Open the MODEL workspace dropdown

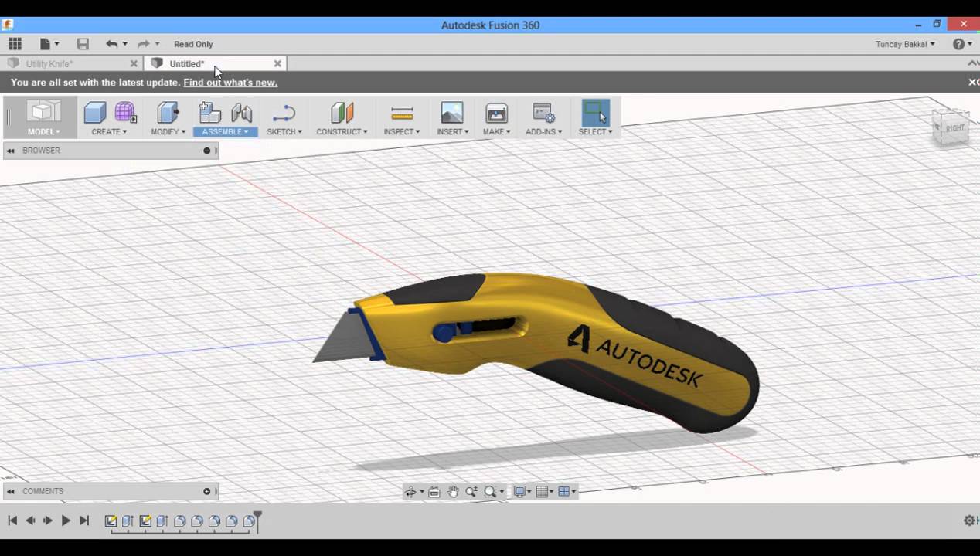click(x=43, y=131)
